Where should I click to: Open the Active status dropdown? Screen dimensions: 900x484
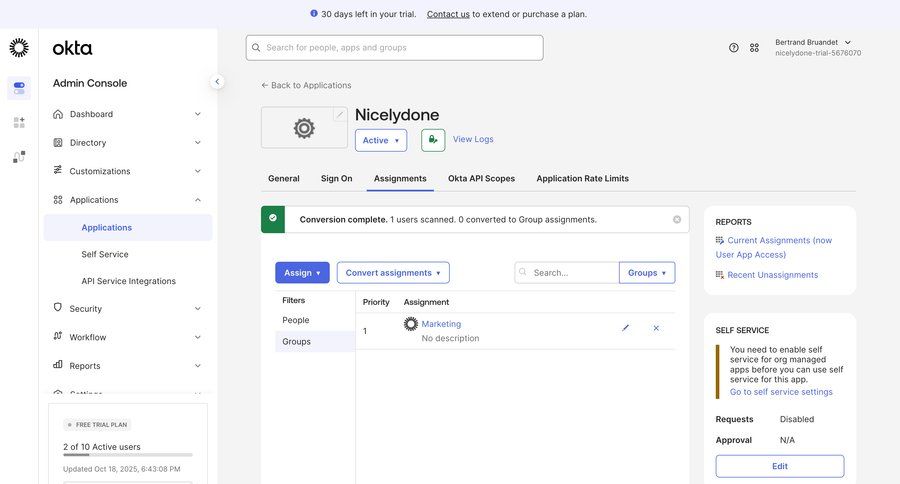coord(381,140)
